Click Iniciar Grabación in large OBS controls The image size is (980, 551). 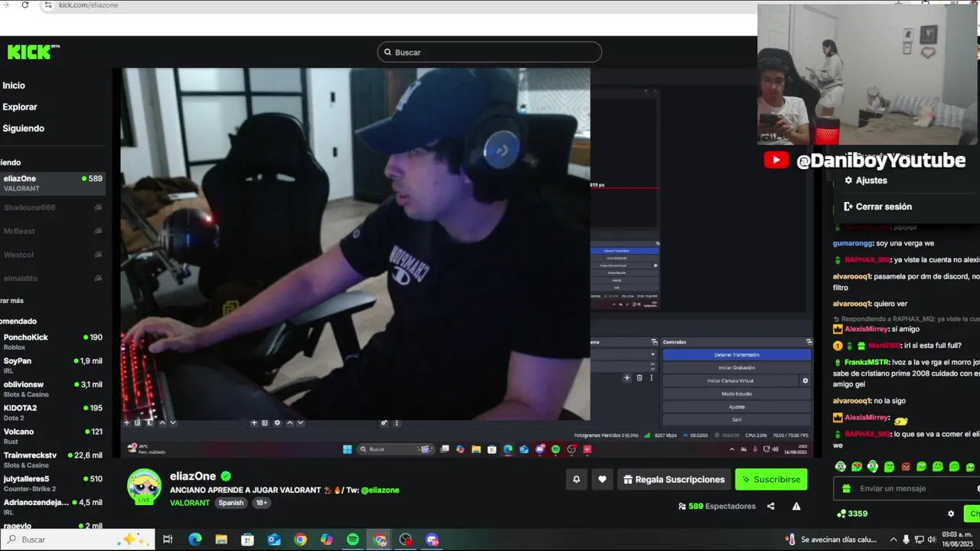pos(737,368)
